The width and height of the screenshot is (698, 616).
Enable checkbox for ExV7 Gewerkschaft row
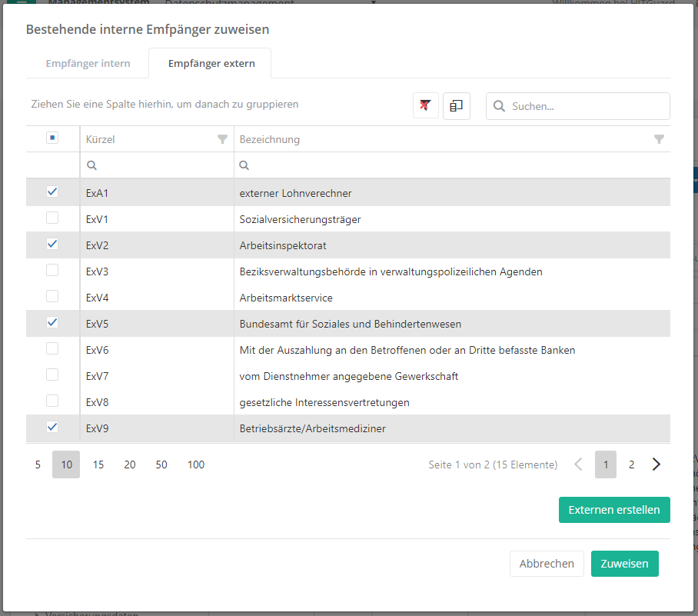(x=52, y=375)
